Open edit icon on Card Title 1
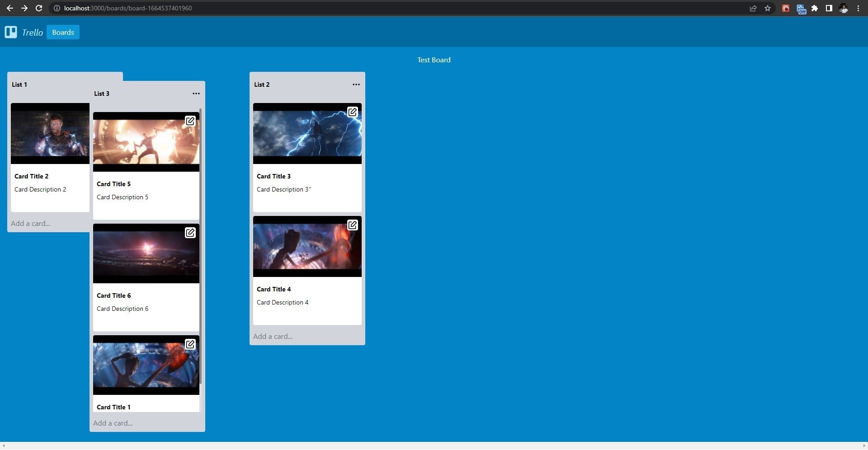This screenshot has width=868, height=450. [x=190, y=344]
